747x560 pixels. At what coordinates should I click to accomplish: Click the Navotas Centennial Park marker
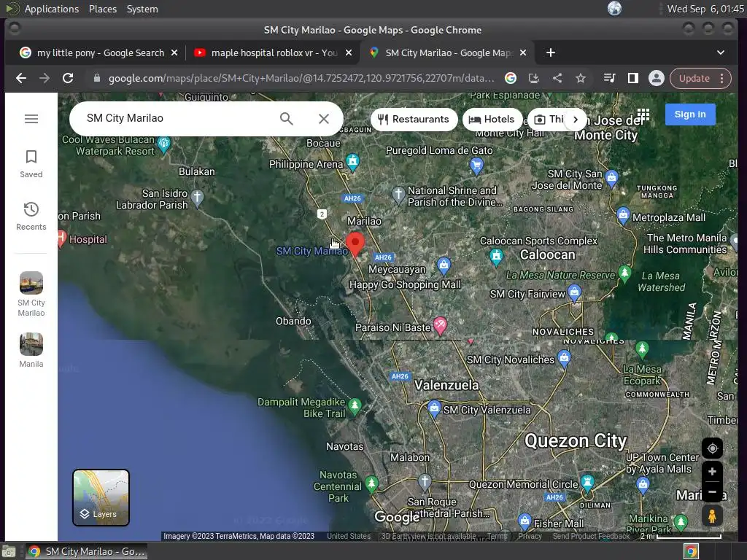tap(371, 484)
